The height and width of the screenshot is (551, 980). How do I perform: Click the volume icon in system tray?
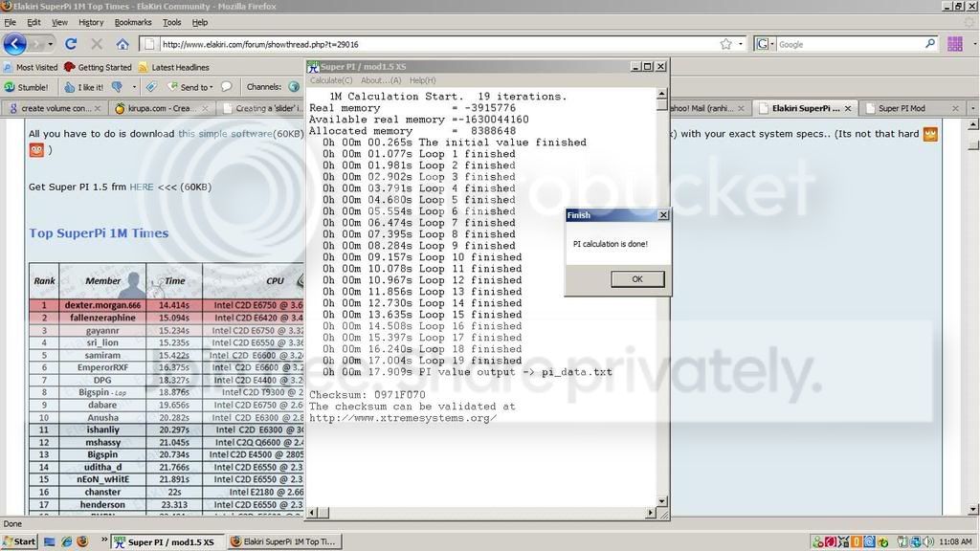pyautogui.click(x=928, y=541)
